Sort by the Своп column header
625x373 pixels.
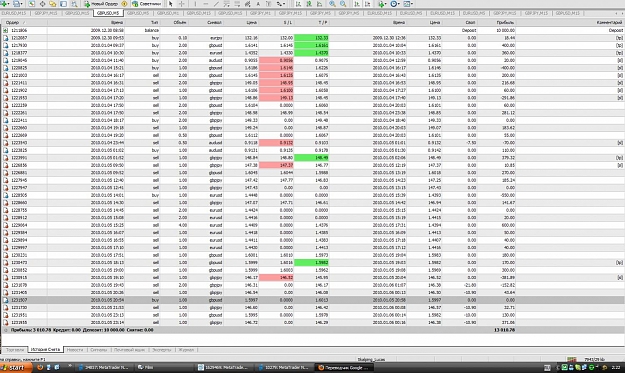pyautogui.click(x=459, y=23)
